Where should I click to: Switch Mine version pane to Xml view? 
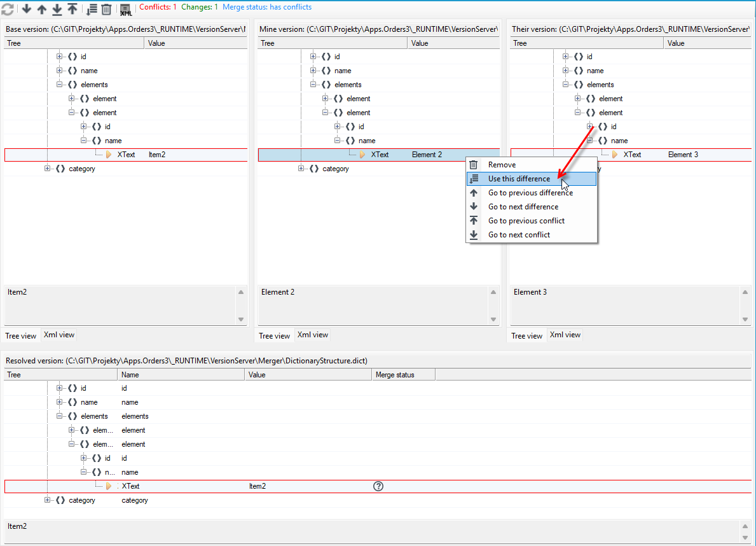[x=312, y=335]
